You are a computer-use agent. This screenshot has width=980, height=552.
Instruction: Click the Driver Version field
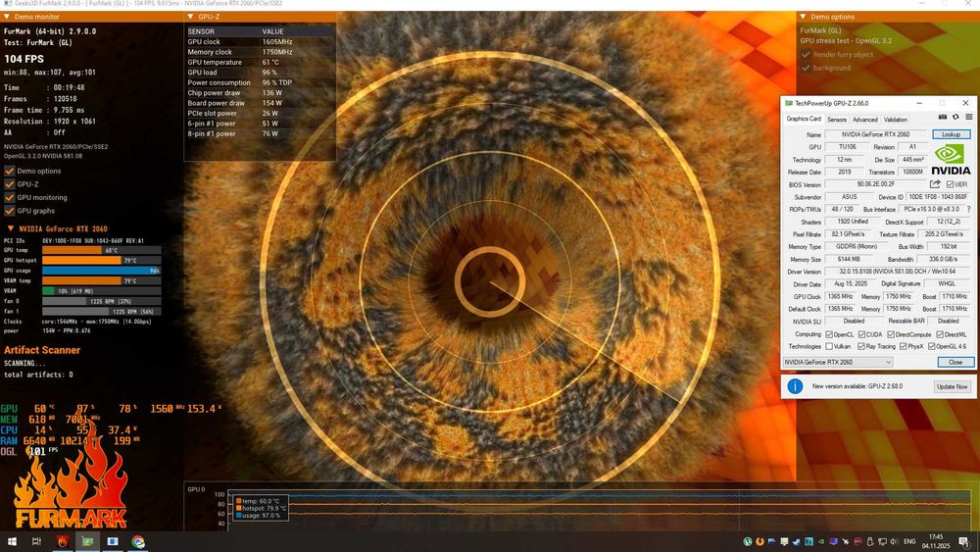pyautogui.click(x=898, y=272)
